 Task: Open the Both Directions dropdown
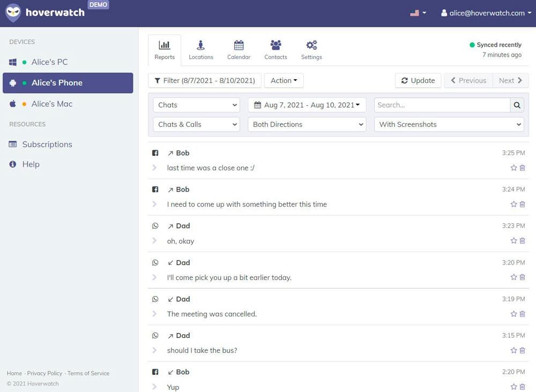[307, 124]
